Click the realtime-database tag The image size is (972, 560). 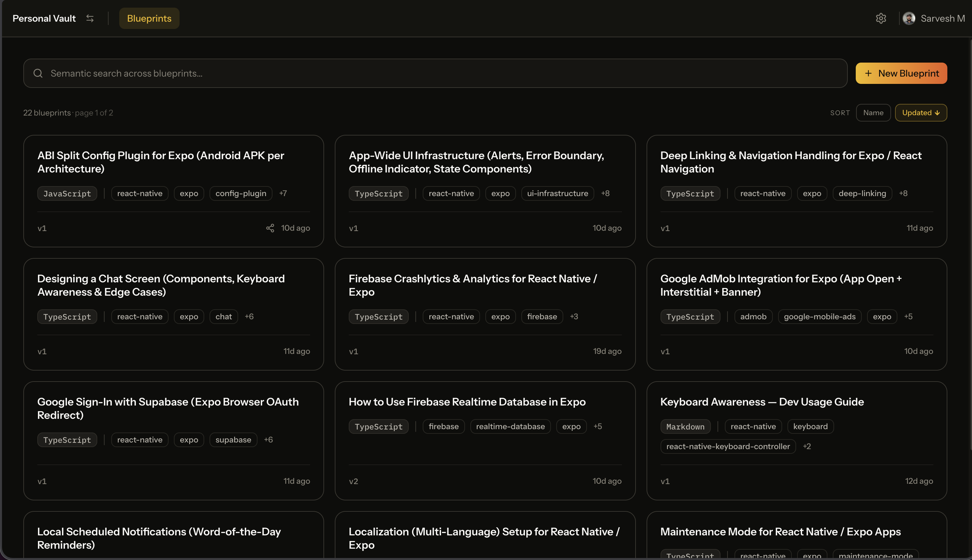point(510,426)
